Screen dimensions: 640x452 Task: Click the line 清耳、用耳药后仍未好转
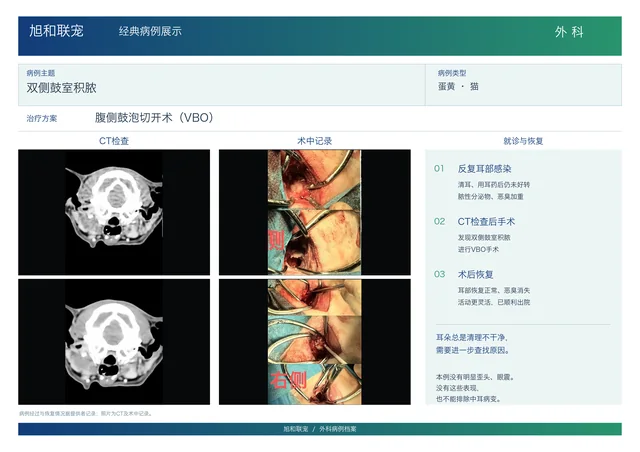point(494,185)
